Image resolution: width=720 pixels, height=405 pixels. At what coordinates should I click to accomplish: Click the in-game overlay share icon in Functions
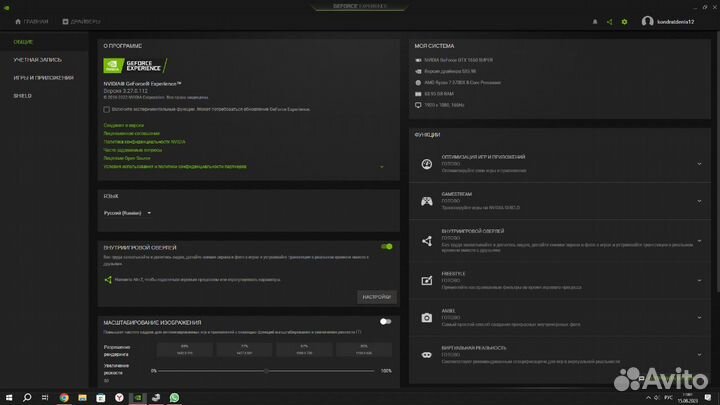427,241
